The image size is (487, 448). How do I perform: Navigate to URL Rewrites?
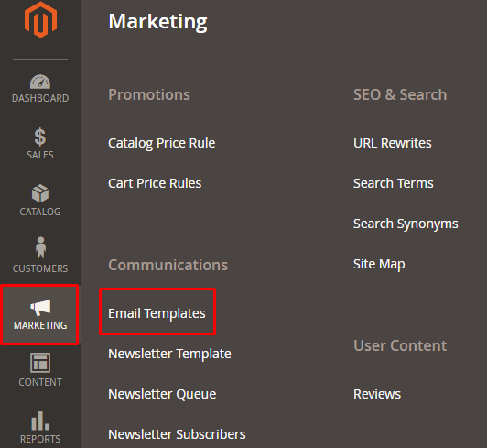point(393,143)
